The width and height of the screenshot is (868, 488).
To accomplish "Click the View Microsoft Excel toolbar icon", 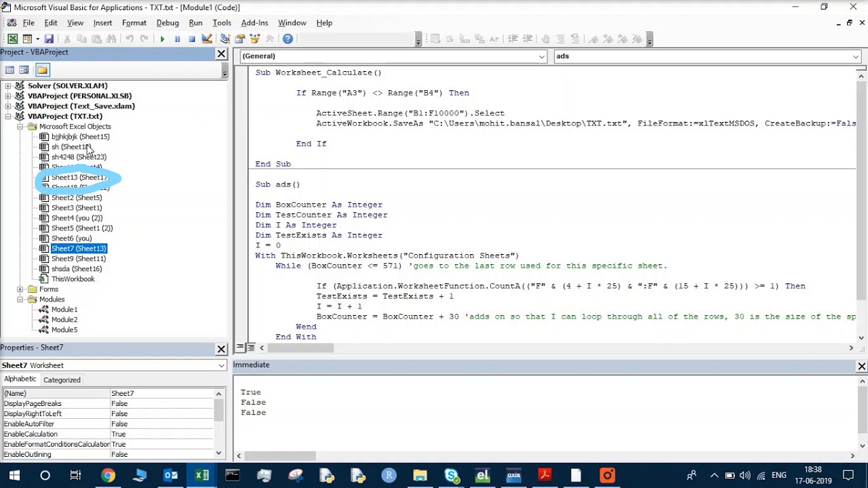I will 13,39.
